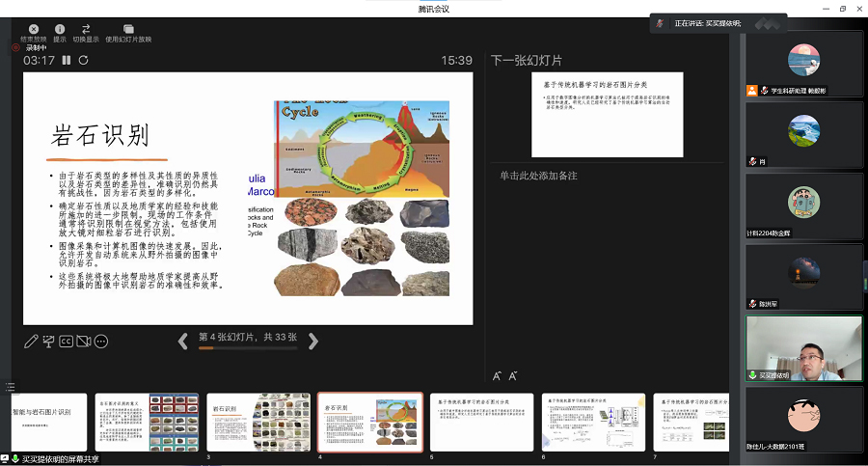
Task: Click the notes area 单击此处添加备注
Action: [x=538, y=176]
